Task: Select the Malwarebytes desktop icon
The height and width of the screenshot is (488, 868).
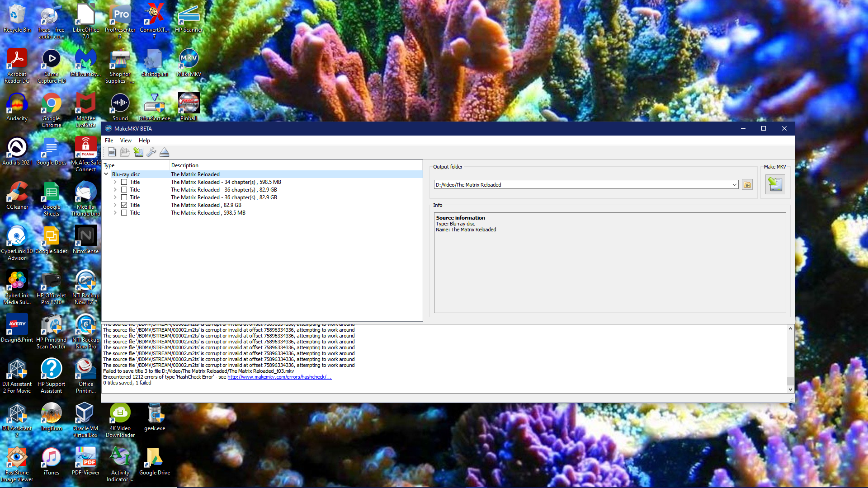Action: (86, 63)
